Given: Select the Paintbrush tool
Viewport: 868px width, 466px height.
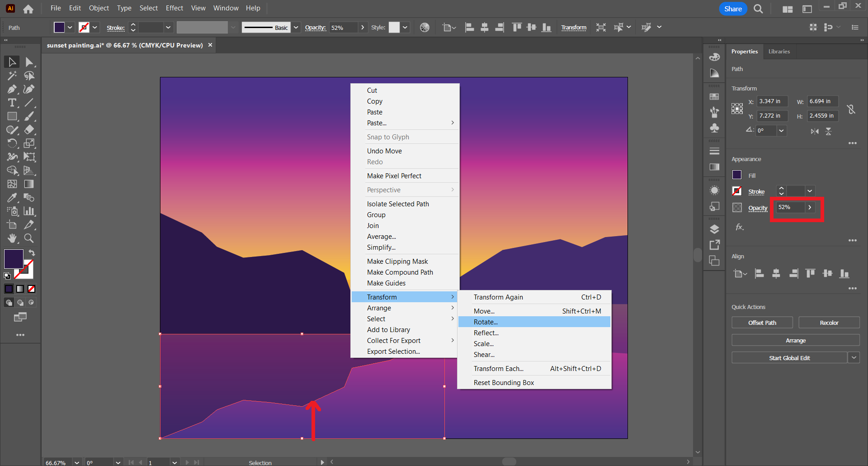Looking at the screenshot, I should [28, 116].
